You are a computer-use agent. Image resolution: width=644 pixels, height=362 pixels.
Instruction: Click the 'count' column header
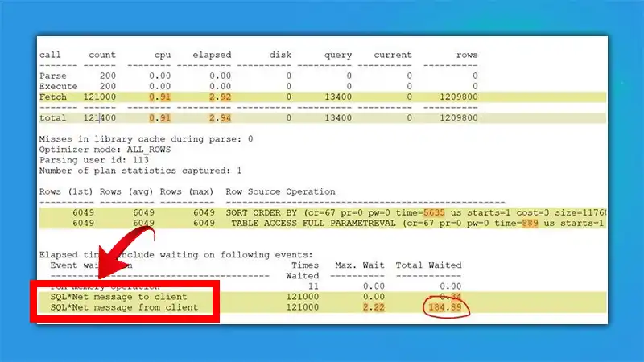pyautogui.click(x=102, y=55)
